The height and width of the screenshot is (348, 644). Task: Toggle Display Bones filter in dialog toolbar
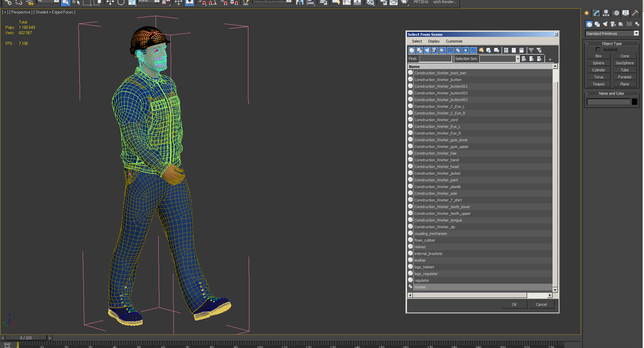point(473,50)
